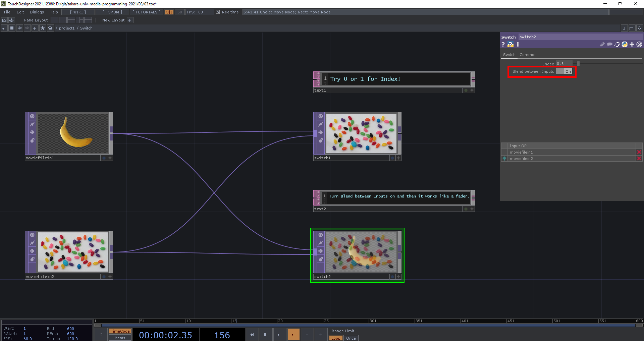Image resolution: width=644 pixels, height=341 pixels.
Task: Open the Dialogs menu
Action: 37,12
